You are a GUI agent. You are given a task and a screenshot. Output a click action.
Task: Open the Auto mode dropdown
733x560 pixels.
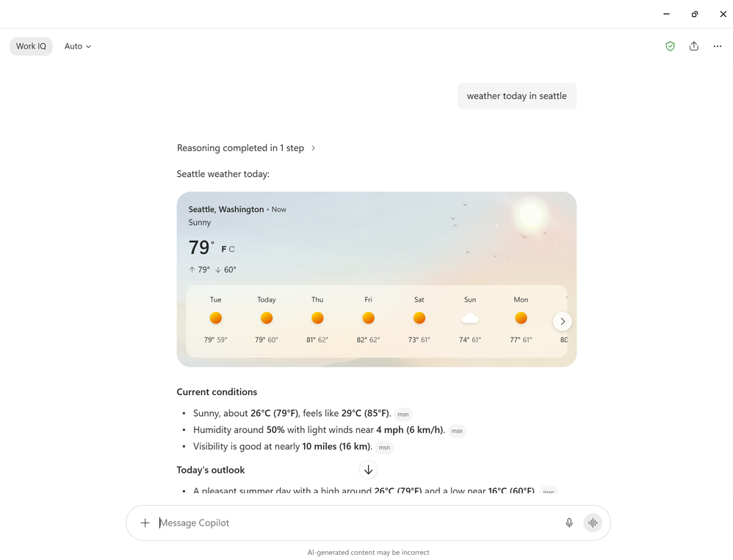pyautogui.click(x=78, y=46)
